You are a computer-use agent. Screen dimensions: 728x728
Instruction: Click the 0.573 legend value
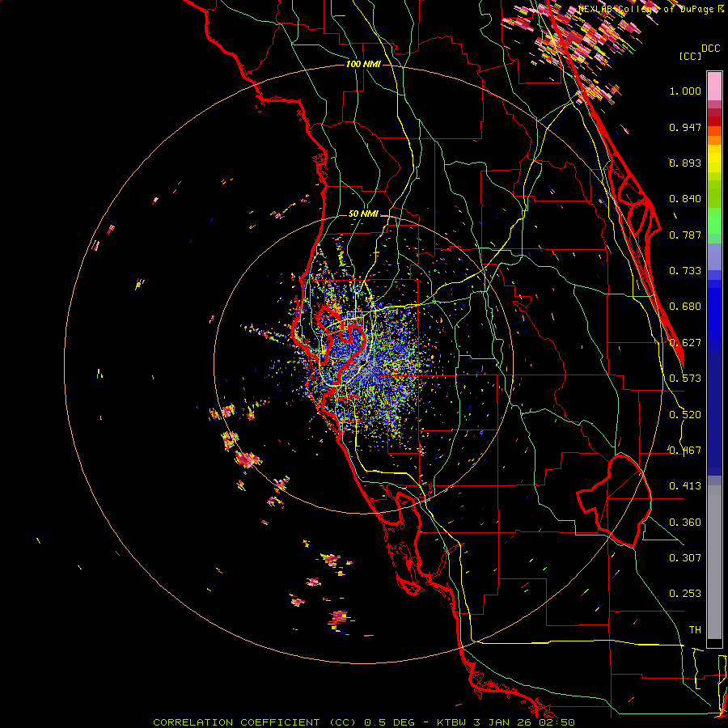[x=685, y=379]
